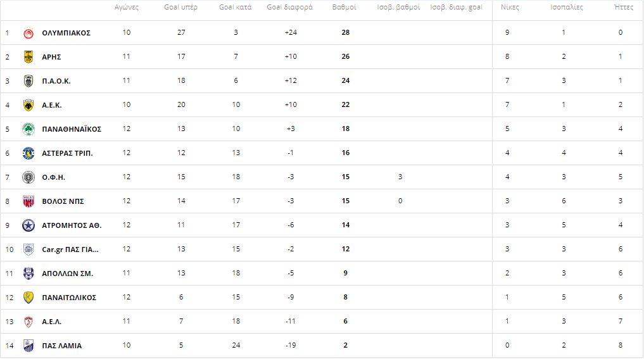Image resolution: width=644 pixels, height=359 pixels.
Task: Click the Παναιτωλικός yellow shield icon
Action: click(x=28, y=298)
